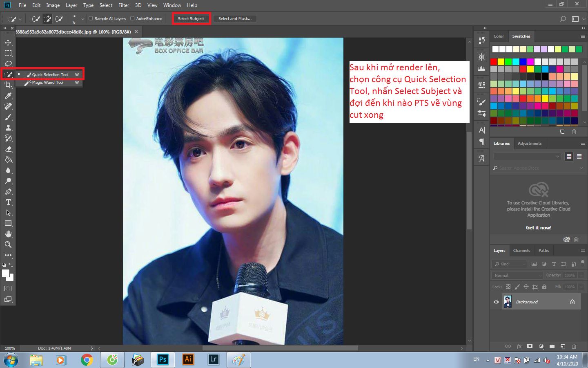Choose Magic Wand Tool from flyout
588x368 pixels.
(48, 83)
